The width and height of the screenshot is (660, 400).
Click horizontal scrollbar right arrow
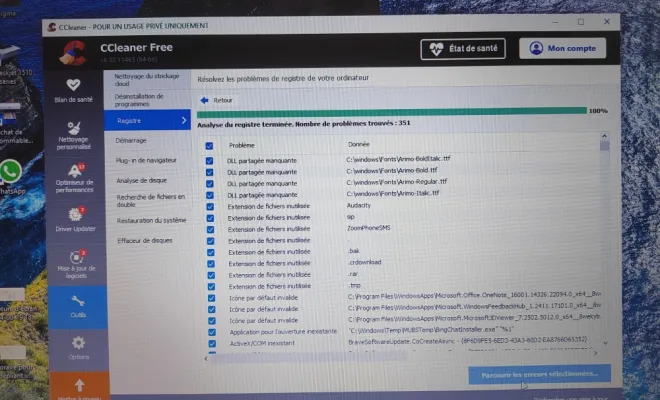pos(596,353)
